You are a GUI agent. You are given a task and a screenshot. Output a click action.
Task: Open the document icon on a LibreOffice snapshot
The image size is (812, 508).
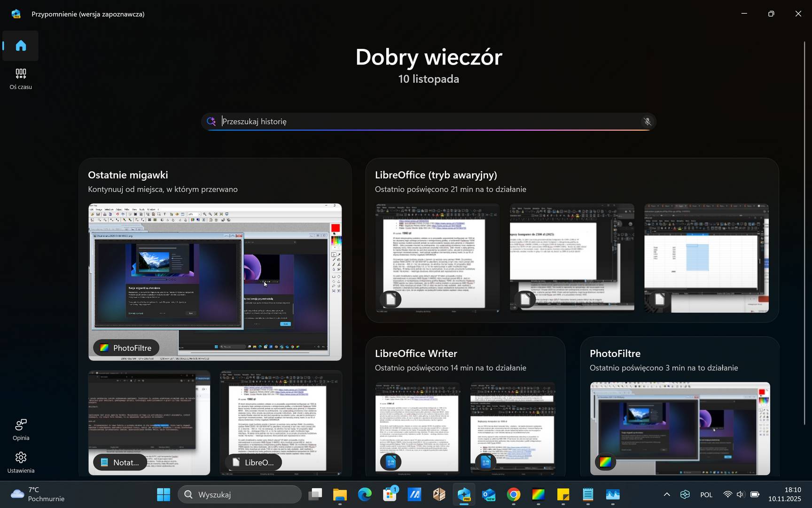(x=390, y=299)
